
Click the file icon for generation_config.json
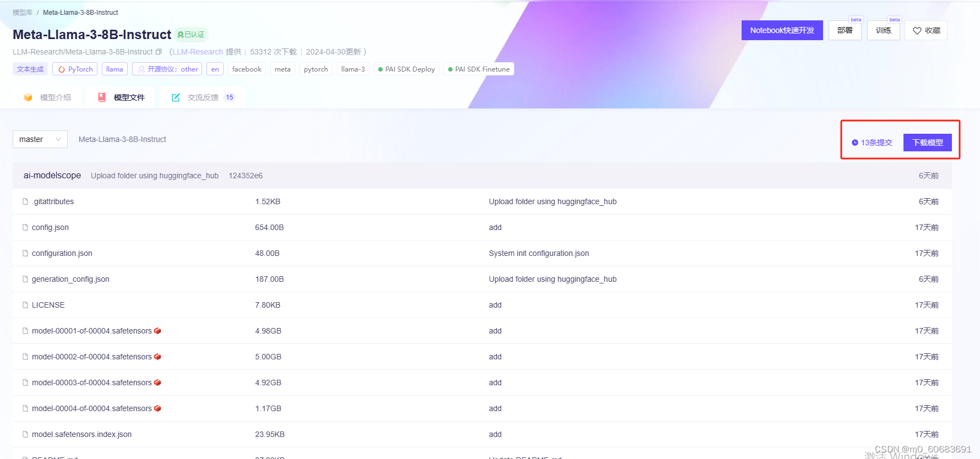25,279
